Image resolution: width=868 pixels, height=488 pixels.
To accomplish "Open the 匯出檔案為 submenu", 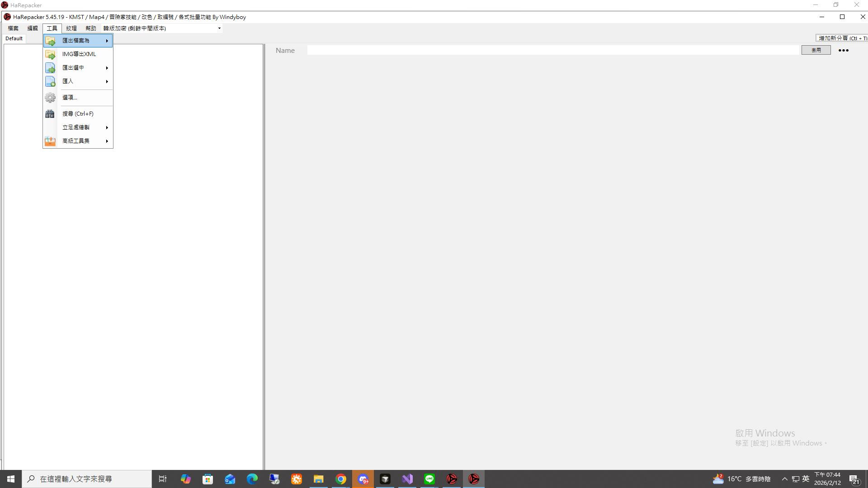I will click(x=78, y=41).
